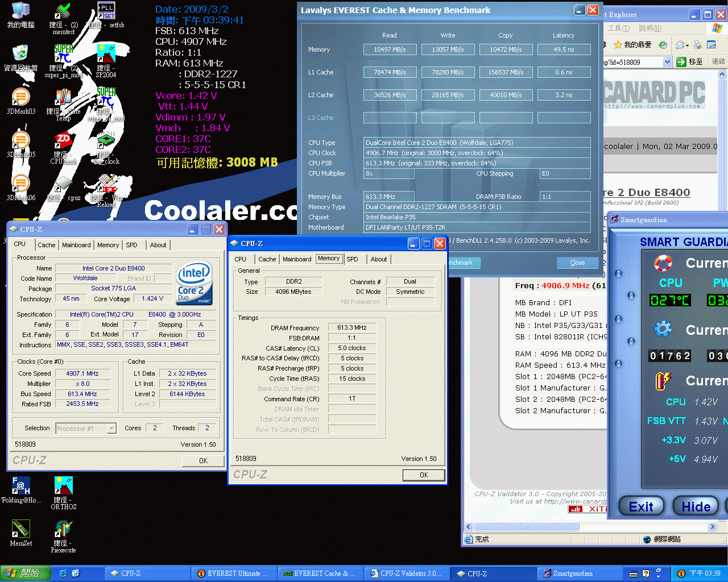
Task: Click the L1 Cache Copy 156537 MB/s cell
Action: pyautogui.click(x=506, y=72)
